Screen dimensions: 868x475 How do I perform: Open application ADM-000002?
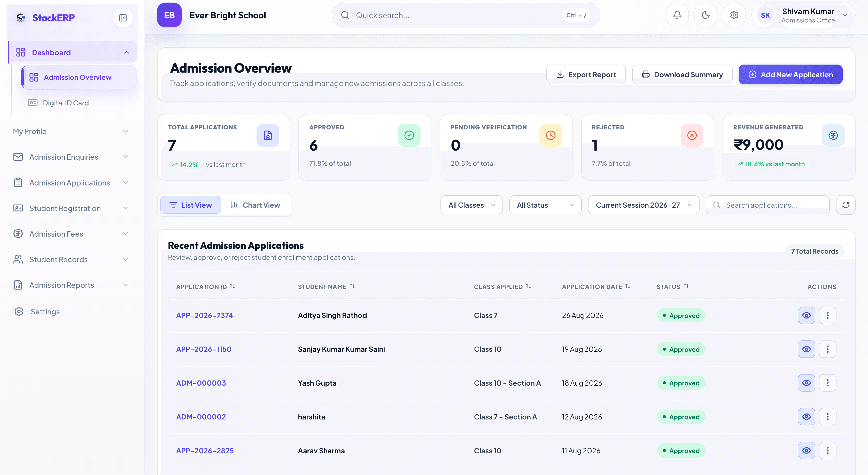pyautogui.click(x=201, y=417)
